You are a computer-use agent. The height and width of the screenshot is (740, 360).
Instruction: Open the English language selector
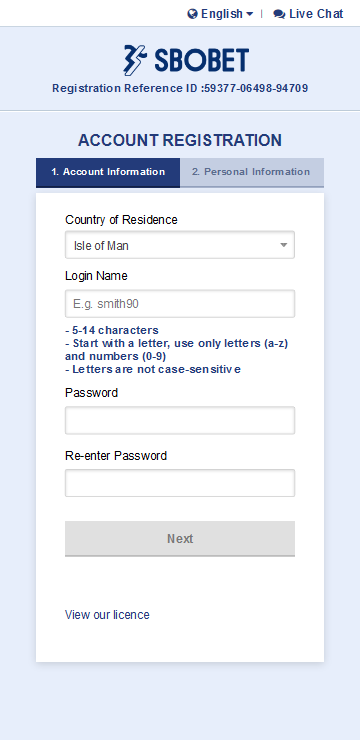(x=220, y=14)
